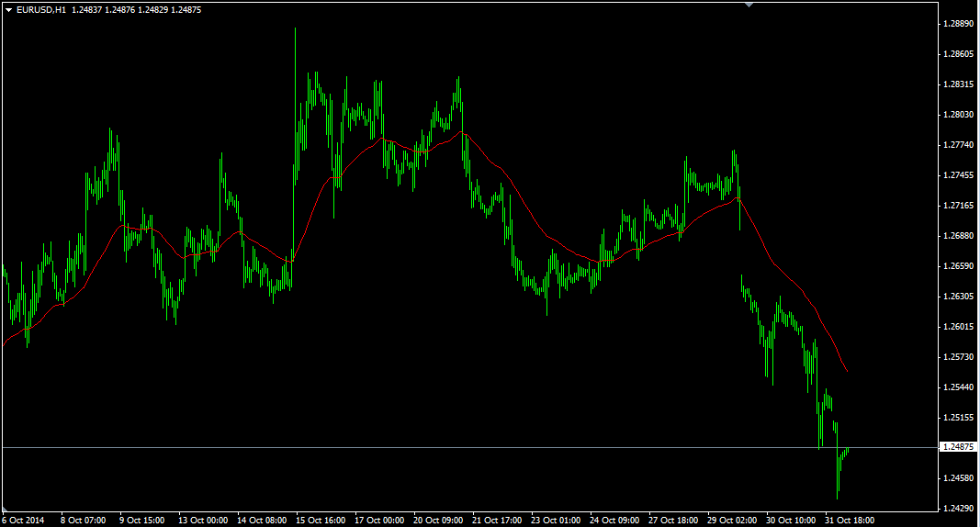Click the OHLC values 1.24837 1.24876 1.24829 1.24875
Image resolution: width=980 pixels, height=527 pixels.
click(136, 10)
